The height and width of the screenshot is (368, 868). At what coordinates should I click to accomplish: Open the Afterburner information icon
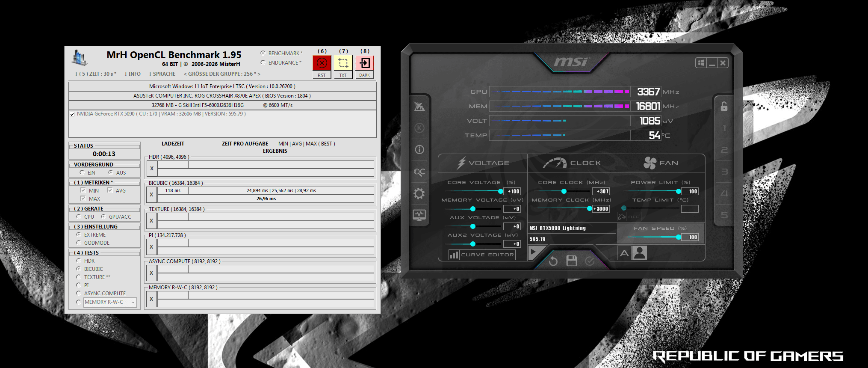[419, 149]
